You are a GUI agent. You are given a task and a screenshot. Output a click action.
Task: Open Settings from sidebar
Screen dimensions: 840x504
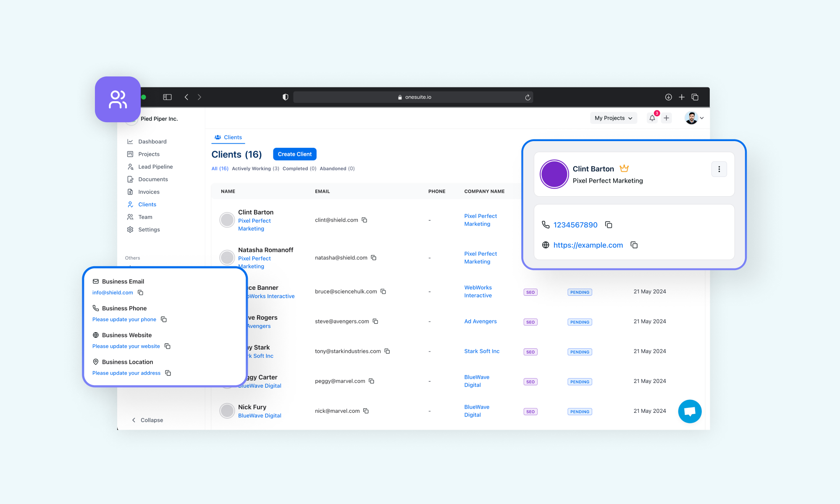(x=149, y=229)
